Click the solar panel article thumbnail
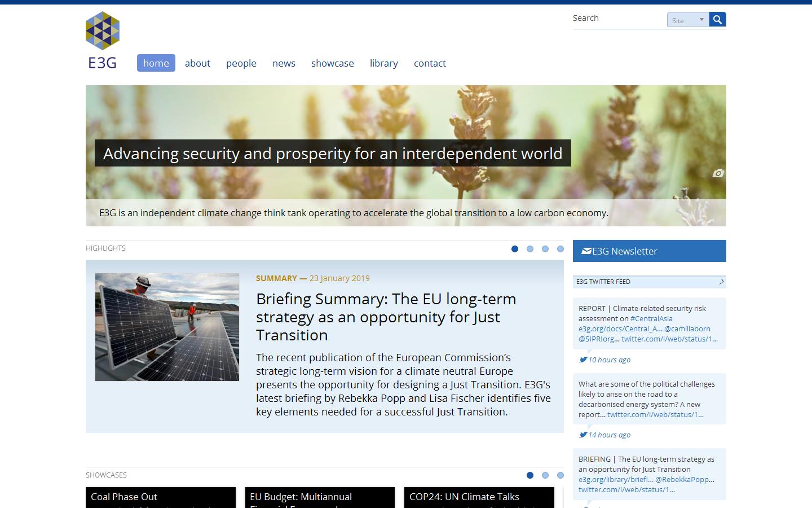Screen dimensions: 812x508 coord(167,326)
